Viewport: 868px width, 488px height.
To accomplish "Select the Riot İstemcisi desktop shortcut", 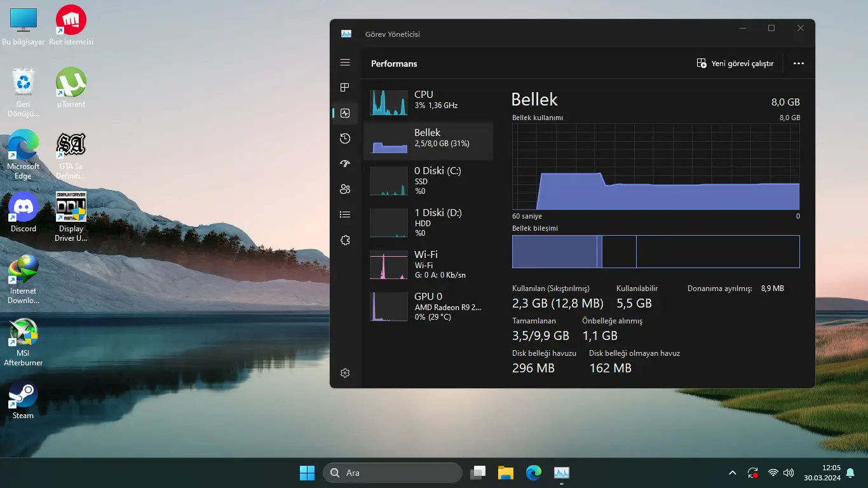I will click(x=71, y=27).
